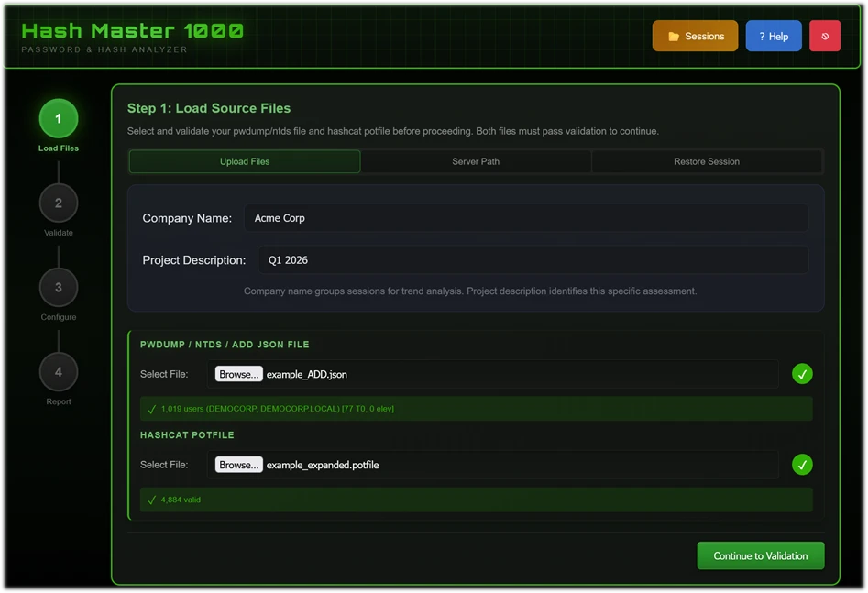Browse for a pwdump/NTDS JSON file
This screenshot has width=868, height=593.
pos(238,374)
